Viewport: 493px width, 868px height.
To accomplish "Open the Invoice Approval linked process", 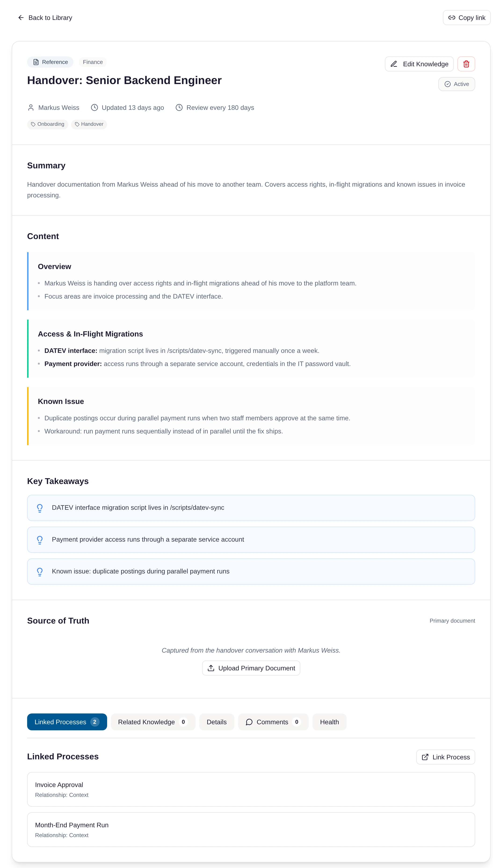I will 251,789.
